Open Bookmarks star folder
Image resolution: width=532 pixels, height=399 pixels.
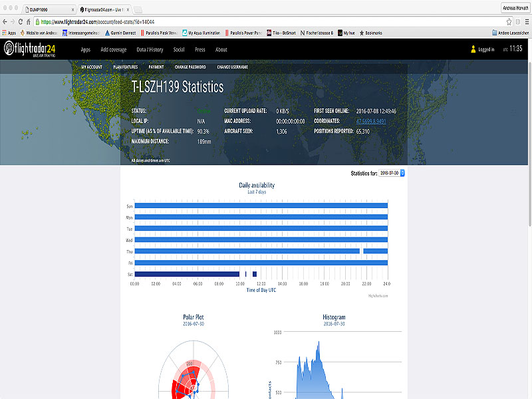(371, 33)
